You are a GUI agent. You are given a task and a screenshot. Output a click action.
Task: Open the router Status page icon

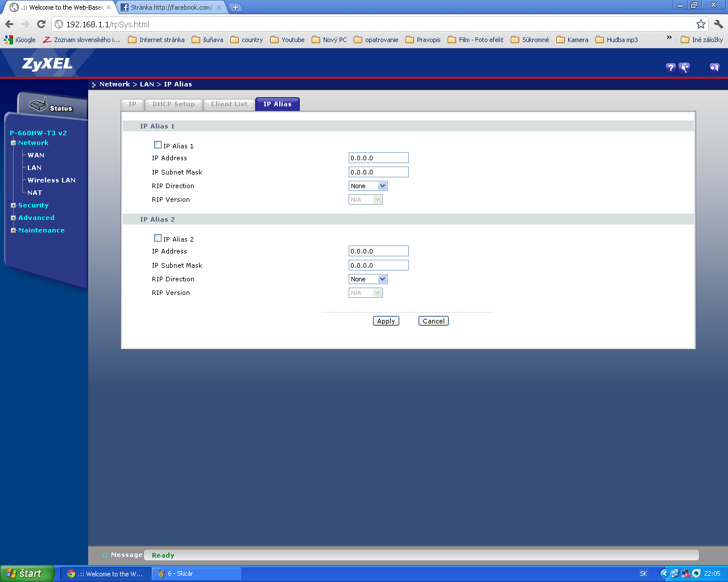(x=51, y=106)
